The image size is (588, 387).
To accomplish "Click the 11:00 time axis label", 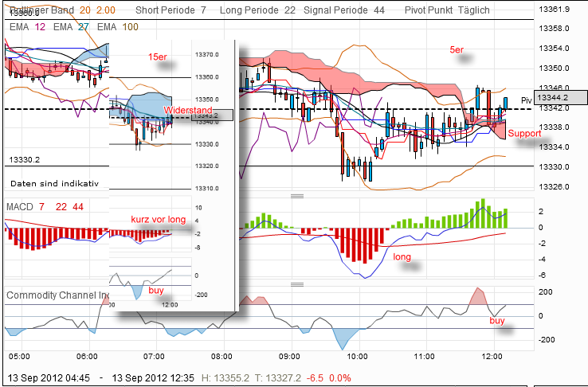I will point(424,356).
